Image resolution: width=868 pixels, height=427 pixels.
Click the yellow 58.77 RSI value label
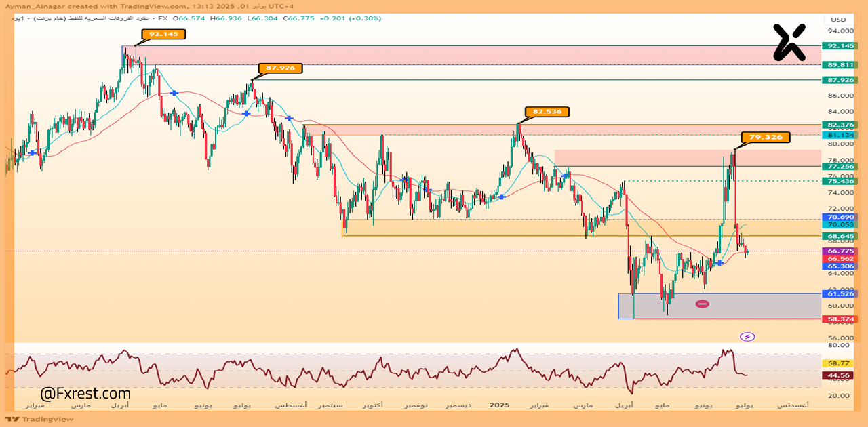pos(840,363)
